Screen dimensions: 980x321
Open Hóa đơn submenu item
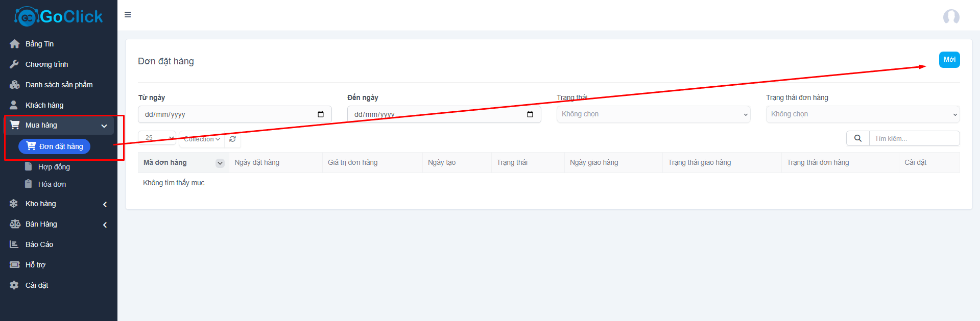[x=52, y=184]
